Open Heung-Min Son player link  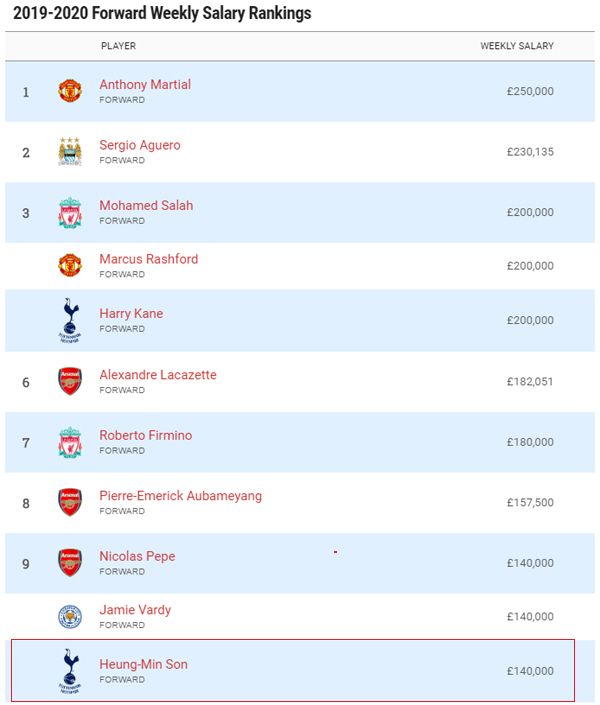(x=143, y=664)
